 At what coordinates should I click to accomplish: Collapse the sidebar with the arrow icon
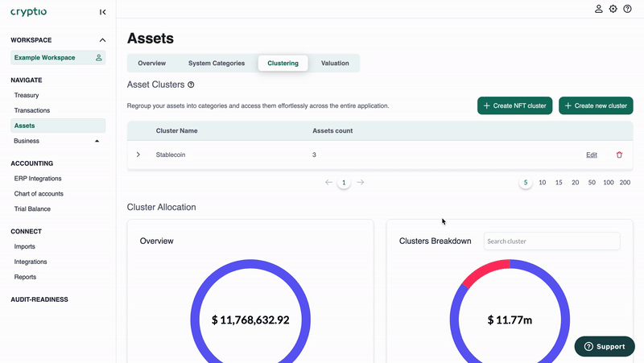[103, 12]
